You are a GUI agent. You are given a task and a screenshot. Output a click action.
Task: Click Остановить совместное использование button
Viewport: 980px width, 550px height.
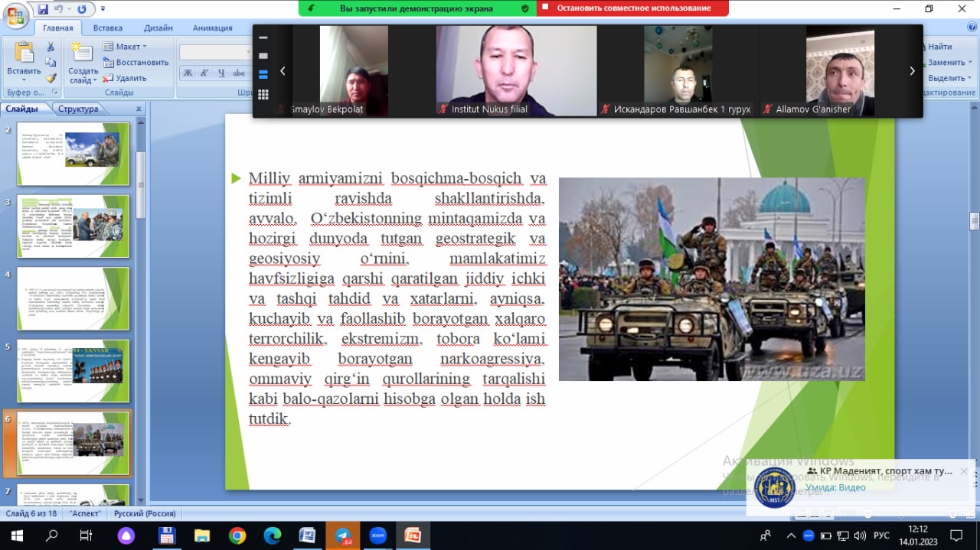[632, 8]
